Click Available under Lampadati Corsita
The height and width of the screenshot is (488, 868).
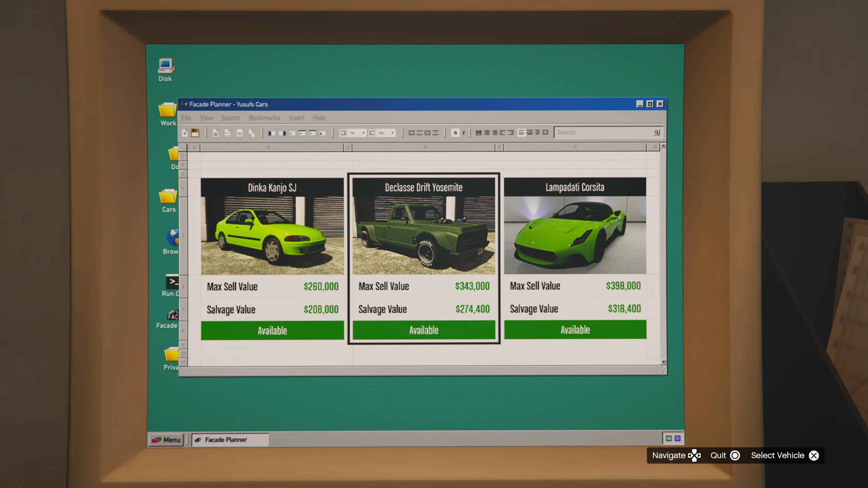[575, 329]
